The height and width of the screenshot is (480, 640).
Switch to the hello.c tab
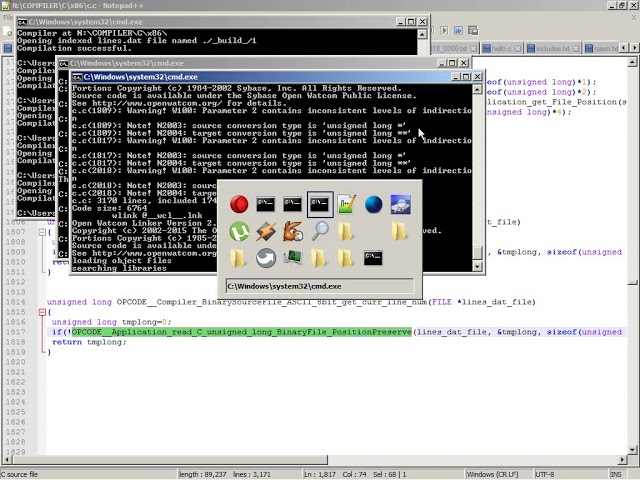502,49
